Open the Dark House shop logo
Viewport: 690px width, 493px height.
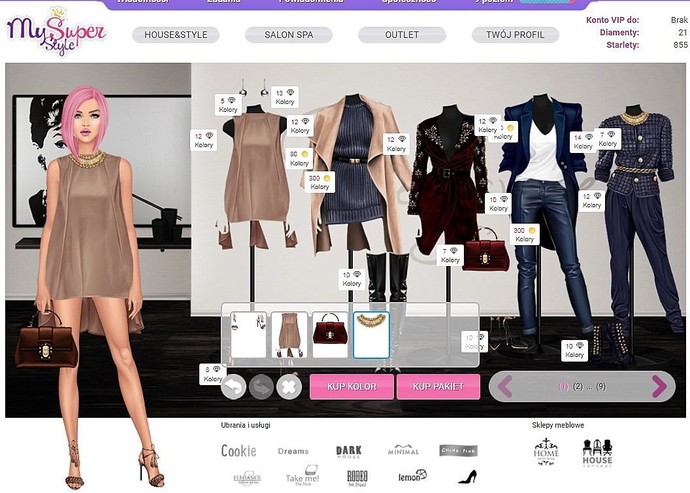[349, 452]
